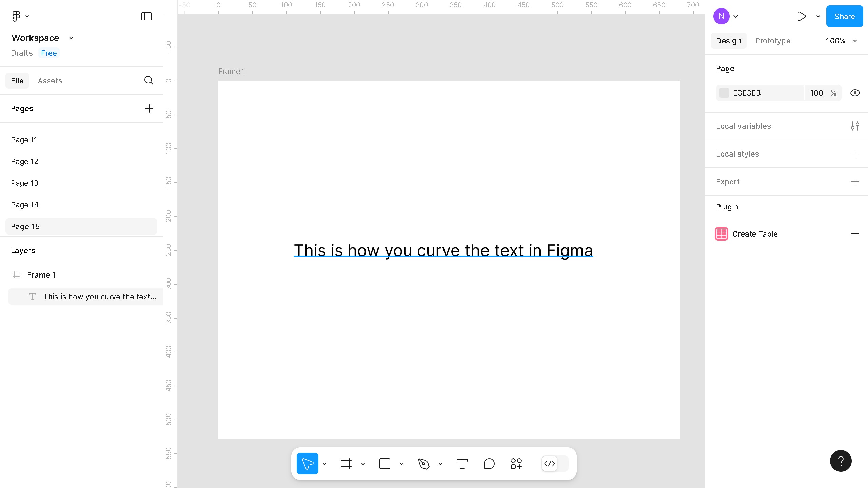Open the search icon in File panel
This screenshot has height=488, width=868.
[149, 80]
